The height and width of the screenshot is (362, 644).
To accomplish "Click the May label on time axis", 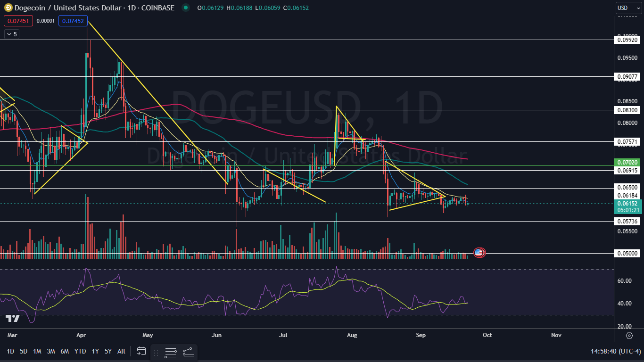I will (148, 335).
